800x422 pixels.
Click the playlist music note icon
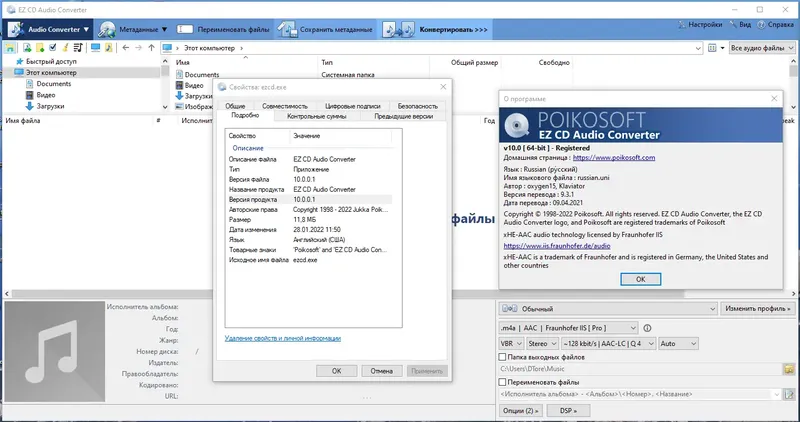(78, 48)
